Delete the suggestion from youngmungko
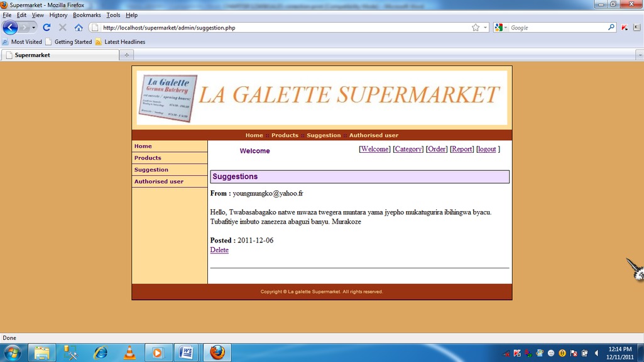The width and height of the screenshot is (644, 362). pos(219,250)
